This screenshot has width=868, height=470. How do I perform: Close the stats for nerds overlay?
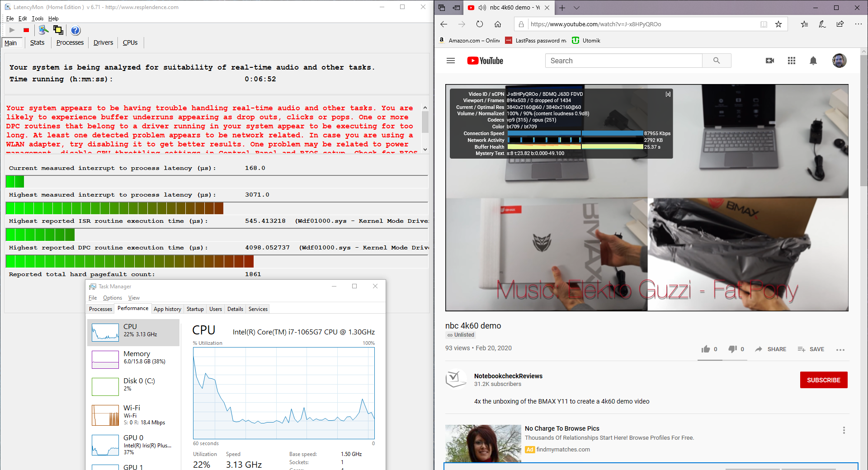pyautogui.click(x=668, y=94)
